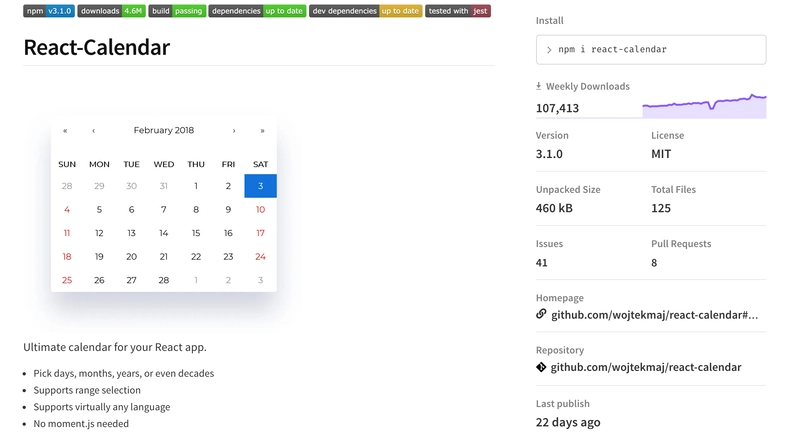Screen dimensions: 800x438
Task: Click the weekly downloads arrow icon
Action: coord(538,86)
